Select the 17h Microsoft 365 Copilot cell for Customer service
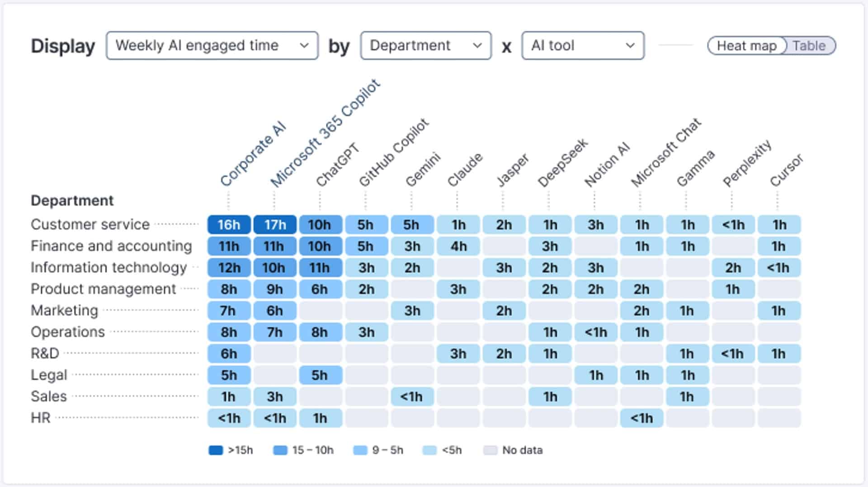This screenshot has width=868, height=487. [x=274, y=224]
